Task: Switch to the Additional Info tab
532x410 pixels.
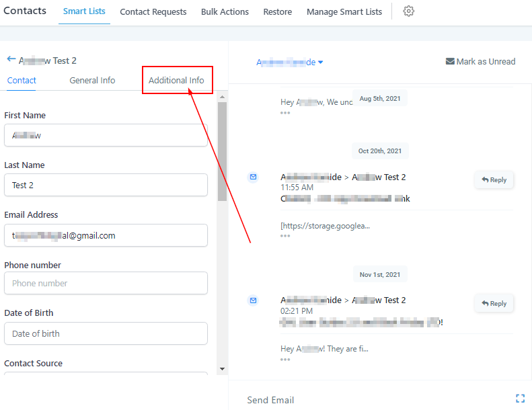Action: [176, 80]
